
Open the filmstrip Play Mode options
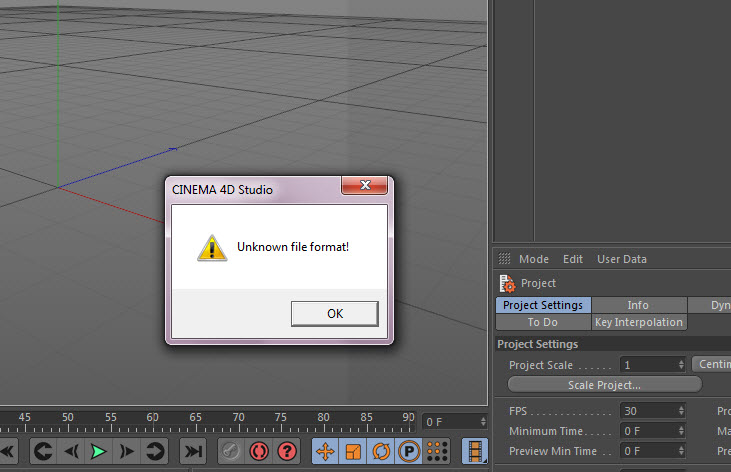475,451
